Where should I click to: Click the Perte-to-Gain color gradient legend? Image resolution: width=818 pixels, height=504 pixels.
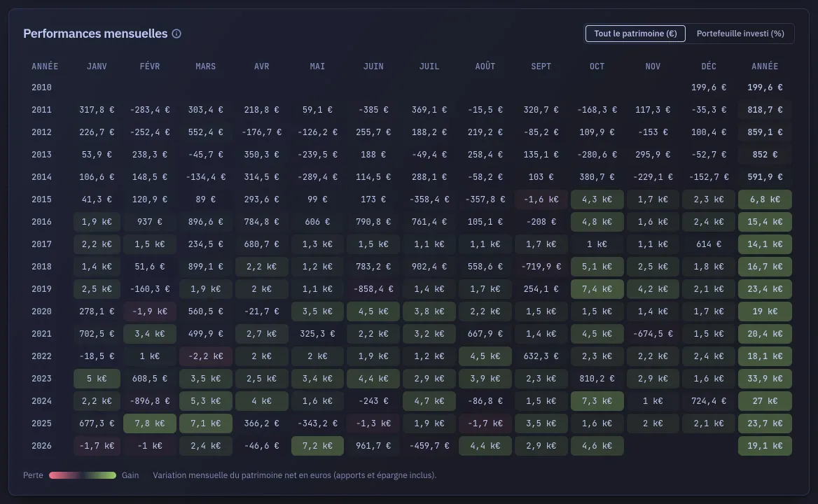point(83,475)
